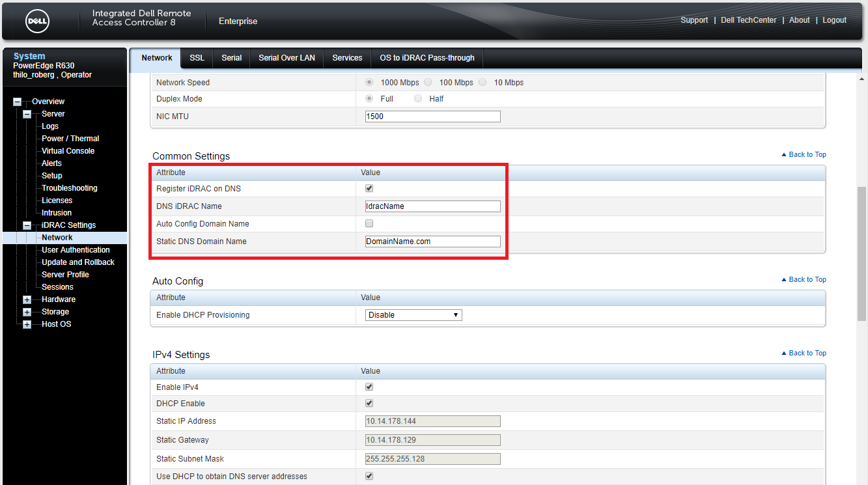Image resolution: width=868 pixels, height=485 pixels.
Task: Open OS to iDRAC Pass-through tab
Action: pos(427,58)
